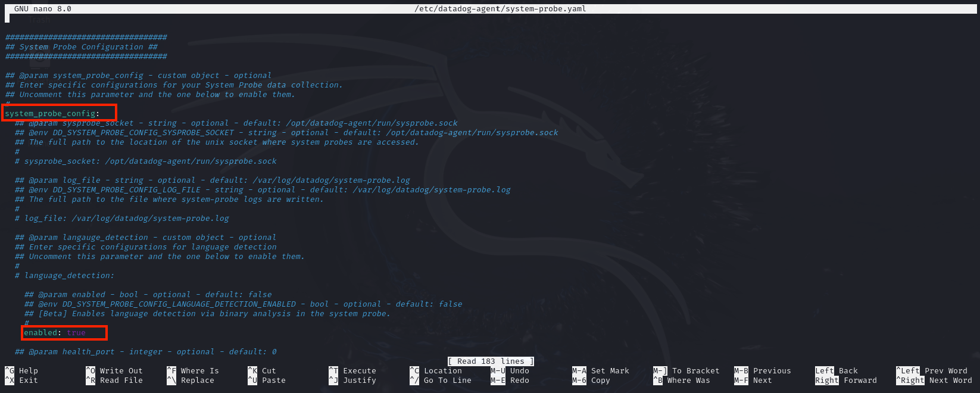
Task: Click the Read File shortcut
Action: (x=114, y=380)
